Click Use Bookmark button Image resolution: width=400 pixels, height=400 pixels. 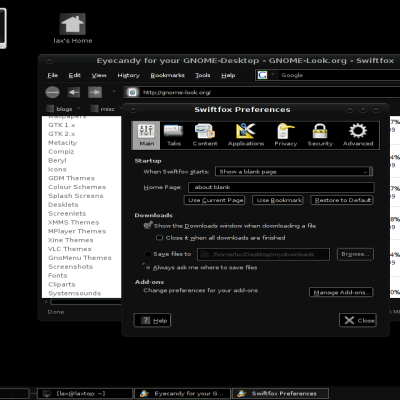(278, 200)
